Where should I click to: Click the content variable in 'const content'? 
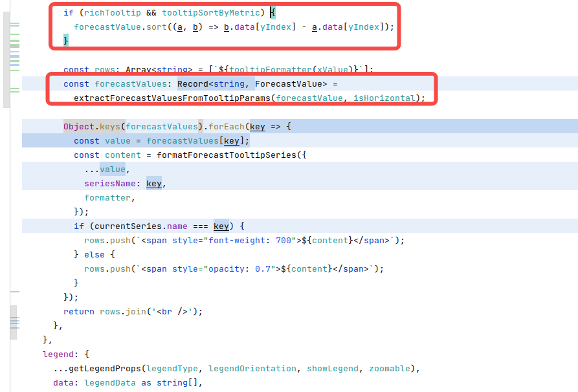(123, 155)
